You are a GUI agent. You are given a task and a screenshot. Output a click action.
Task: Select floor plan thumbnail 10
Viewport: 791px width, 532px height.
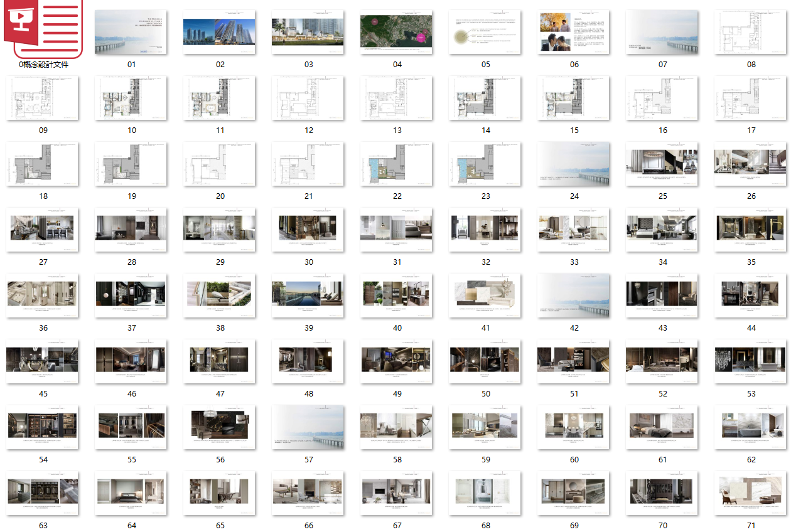pyautogui.click(x=131, y=98)
